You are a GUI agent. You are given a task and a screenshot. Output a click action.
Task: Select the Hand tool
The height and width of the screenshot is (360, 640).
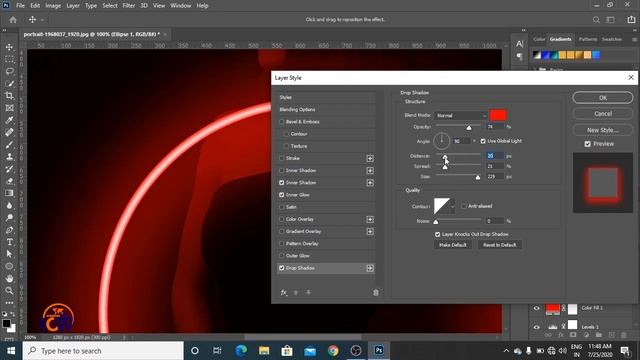[9, 278]
